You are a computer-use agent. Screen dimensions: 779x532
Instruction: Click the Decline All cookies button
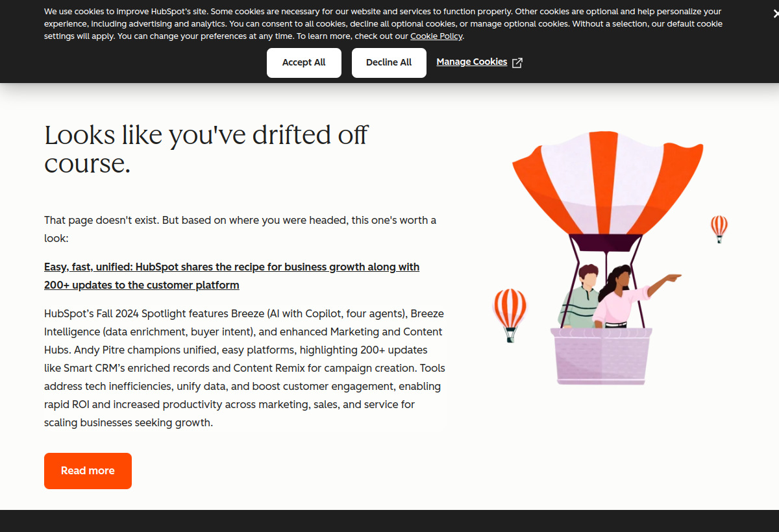coord(389,63)
